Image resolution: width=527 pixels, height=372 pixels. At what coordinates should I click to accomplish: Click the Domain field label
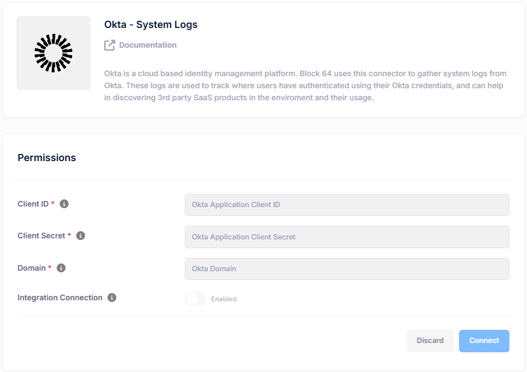[x=32, y=268]
